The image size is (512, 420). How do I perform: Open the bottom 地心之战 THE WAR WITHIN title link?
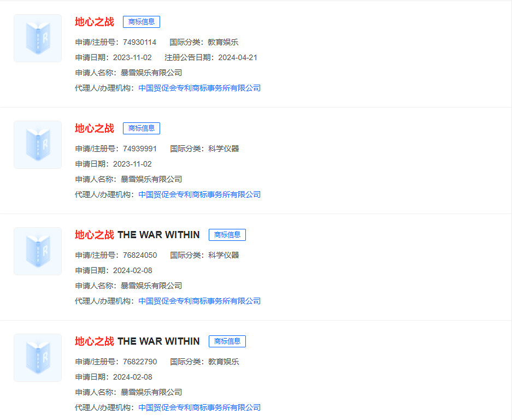[x=137, y=341]
